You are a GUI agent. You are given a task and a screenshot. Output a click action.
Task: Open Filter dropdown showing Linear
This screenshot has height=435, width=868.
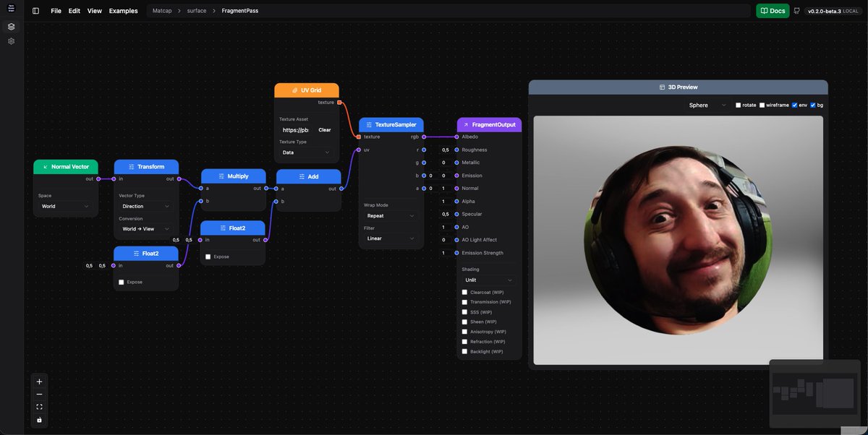pyautogui.click(x=391, y=238)
